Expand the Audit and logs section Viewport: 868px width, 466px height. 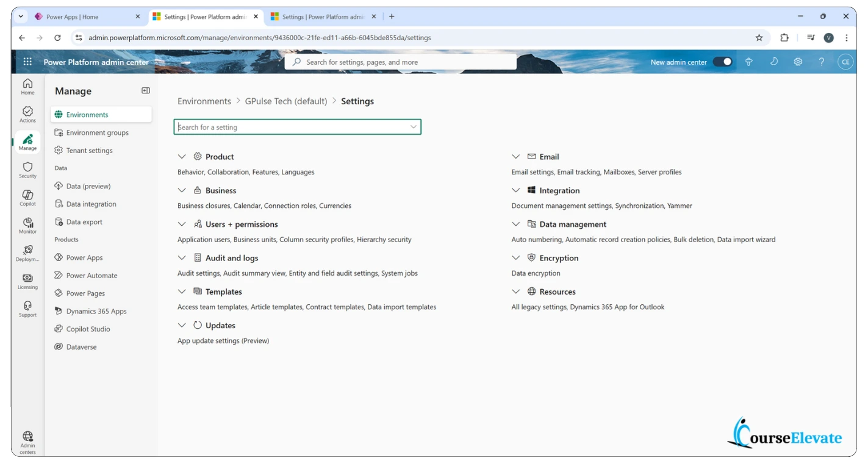pyautogui.click(x=182, y=258)
